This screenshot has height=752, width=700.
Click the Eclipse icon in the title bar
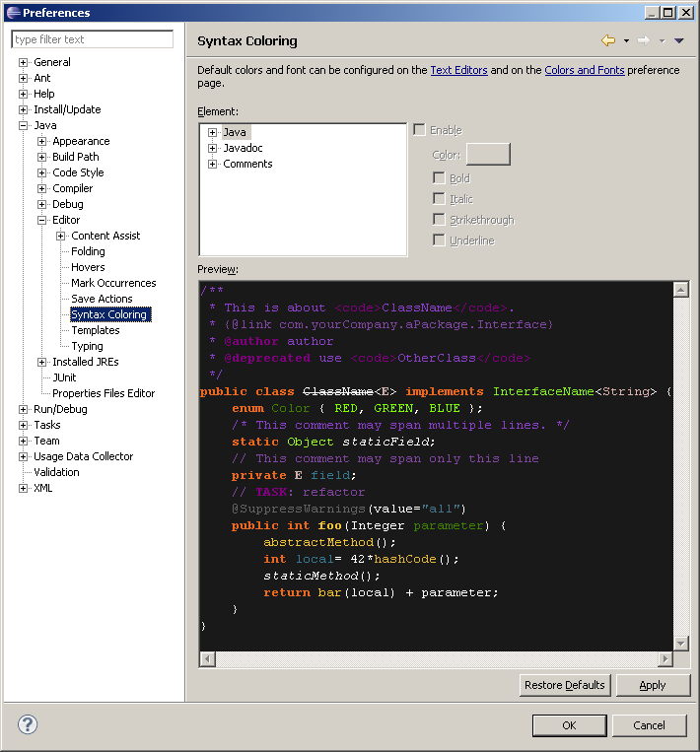pyautogui.click(x=14, y=13)
